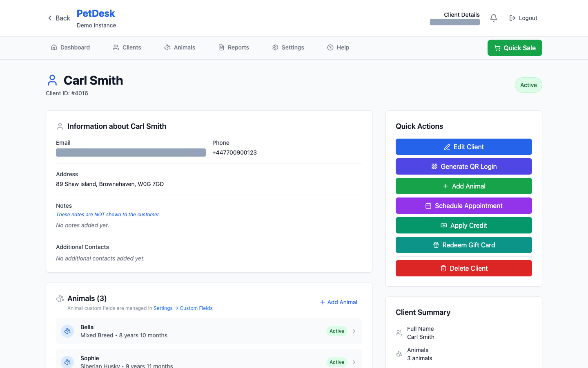Click the Logout button
The width and height of the screenshot is (588, 368).
point(523,18)
